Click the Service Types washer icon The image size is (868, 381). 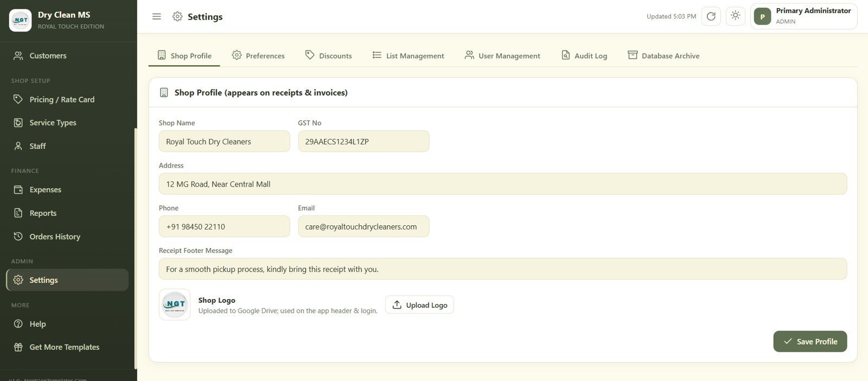pyautogui.click(x=18, y=123)
